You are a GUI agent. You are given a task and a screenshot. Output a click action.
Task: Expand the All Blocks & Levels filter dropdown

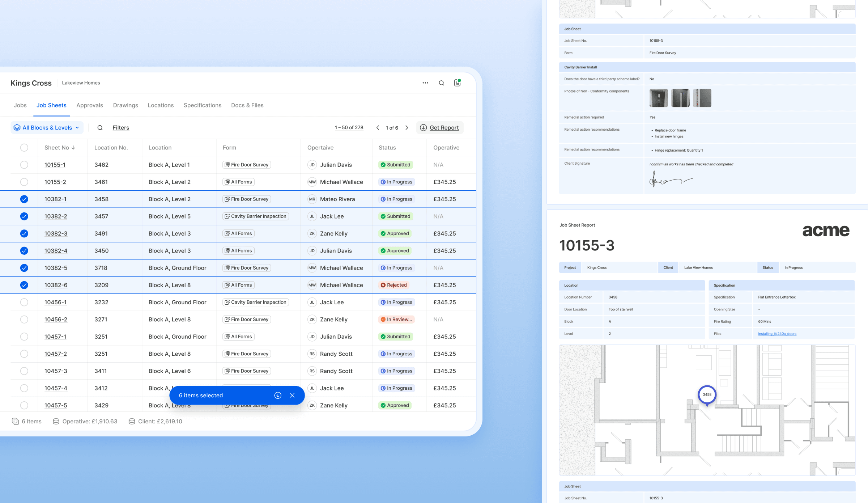46,127
